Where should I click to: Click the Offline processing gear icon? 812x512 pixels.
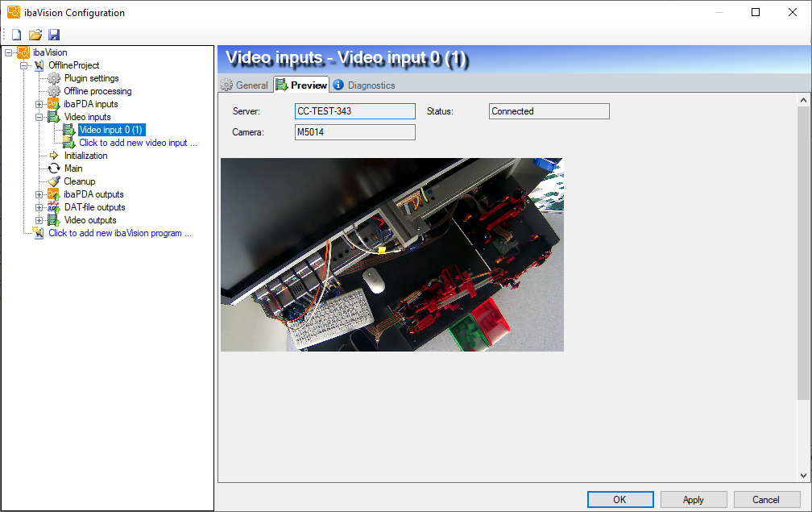click(54, 91)
